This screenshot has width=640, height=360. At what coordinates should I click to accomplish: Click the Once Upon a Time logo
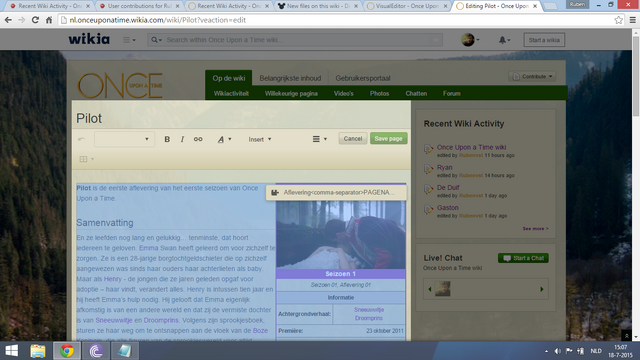pos(120,85)
